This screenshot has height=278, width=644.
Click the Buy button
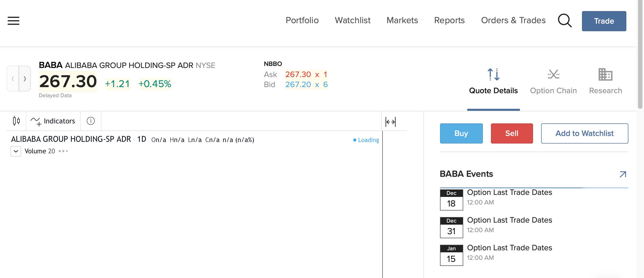(461, 133)
